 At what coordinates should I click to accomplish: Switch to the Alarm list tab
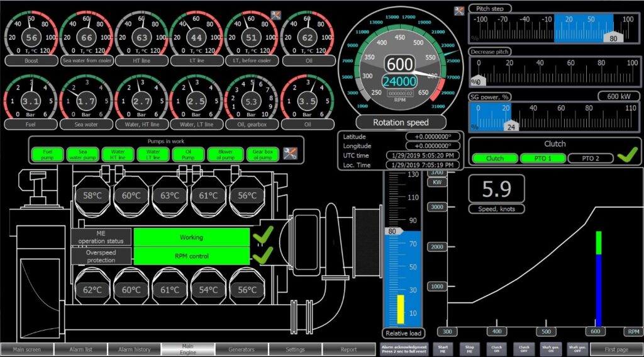80,349
